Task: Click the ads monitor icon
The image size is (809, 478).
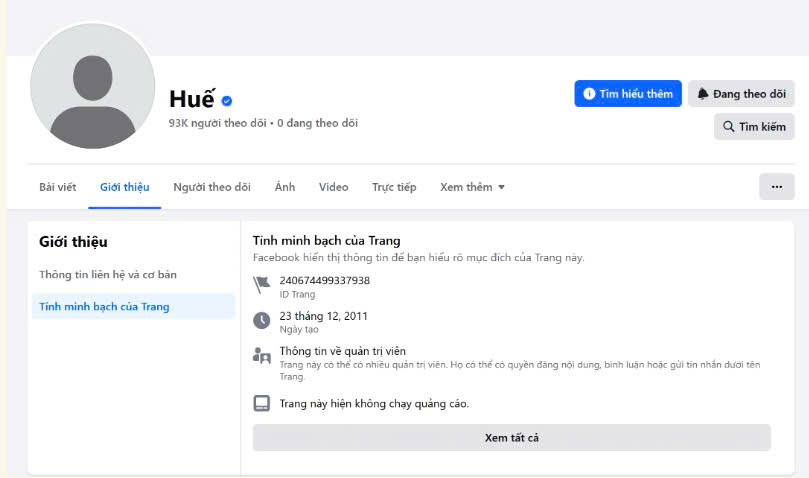Action: 262,403
